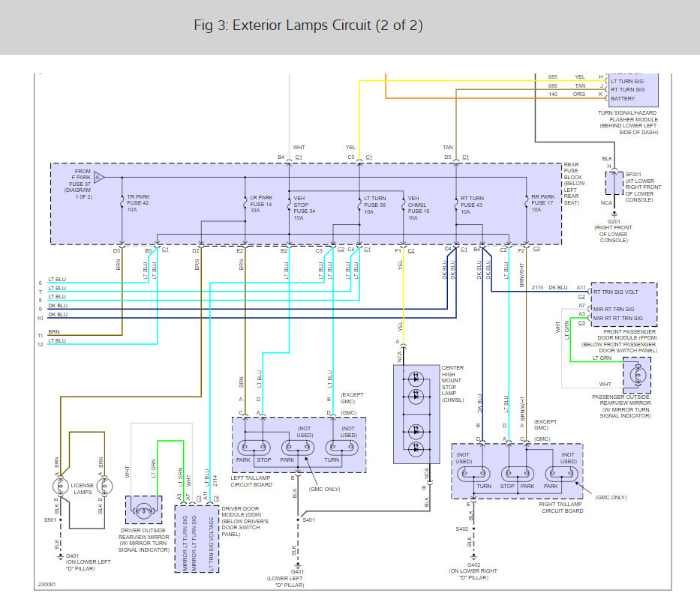Click the 'BRN' wire label at line 11
Image resolution: width=700 pixels, height=611 pixels.
click(x=54, y=332)
